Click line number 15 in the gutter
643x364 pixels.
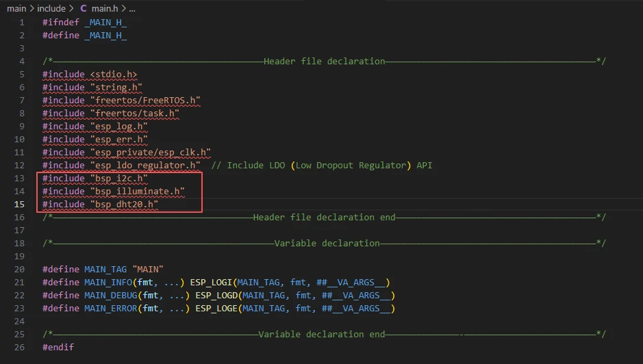click(x=20, y=205)
